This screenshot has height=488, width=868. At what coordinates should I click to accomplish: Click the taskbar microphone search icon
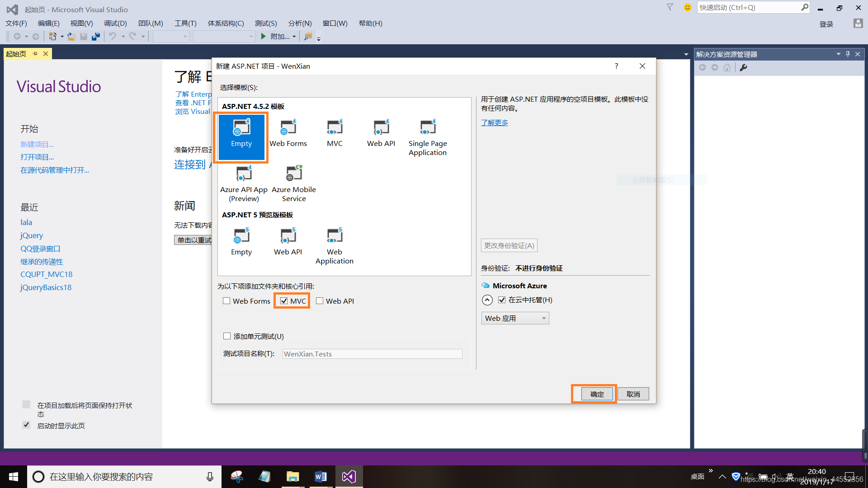[210, 477]
